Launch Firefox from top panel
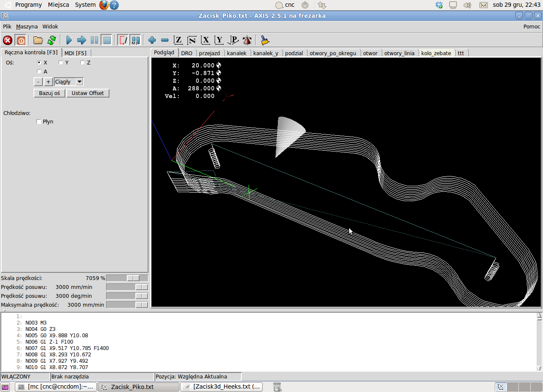Screen dimensions: 543x392 pyautogui.click(x=104, y=5)
